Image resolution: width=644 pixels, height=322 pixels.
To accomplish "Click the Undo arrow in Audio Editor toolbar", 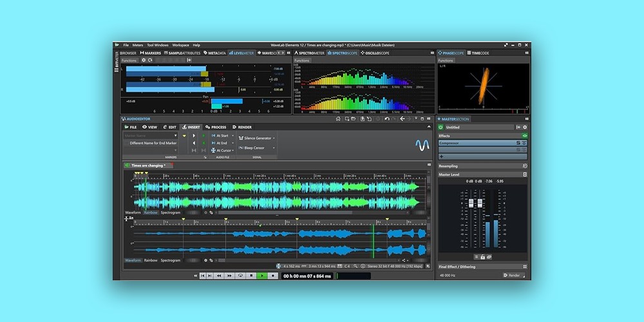I will coord(386,118).
